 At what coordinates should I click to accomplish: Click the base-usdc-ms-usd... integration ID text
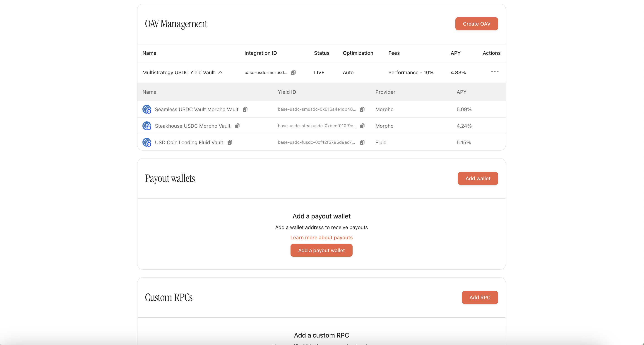(x=266, y=72)
